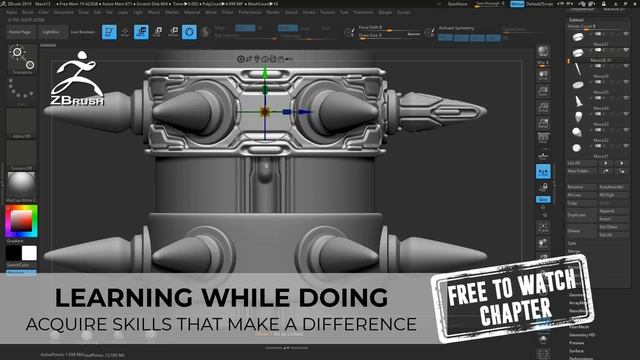
Task: Open the Document menu
Action: (x=64, y=13)
